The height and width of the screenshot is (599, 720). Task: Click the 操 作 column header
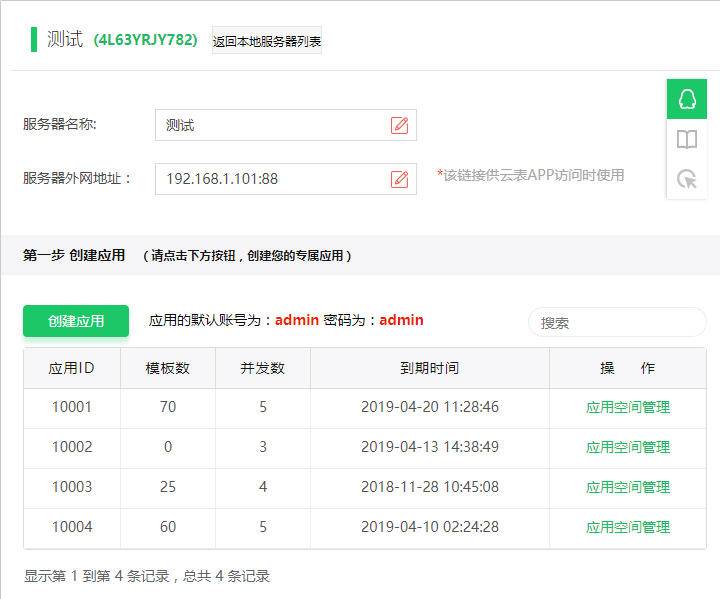pyautogui.click(x=628, y=368)
